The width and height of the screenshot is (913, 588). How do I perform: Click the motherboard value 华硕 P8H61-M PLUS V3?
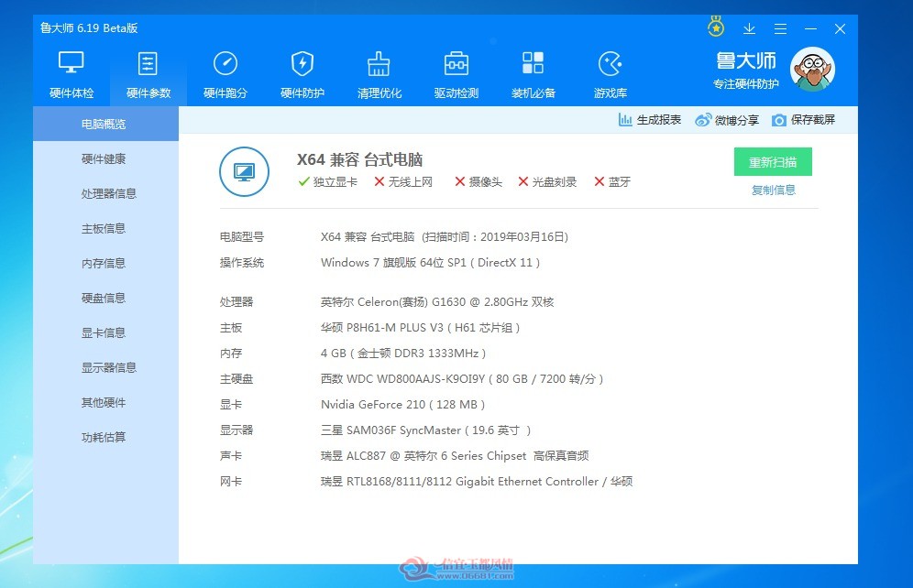pos(421,328)
